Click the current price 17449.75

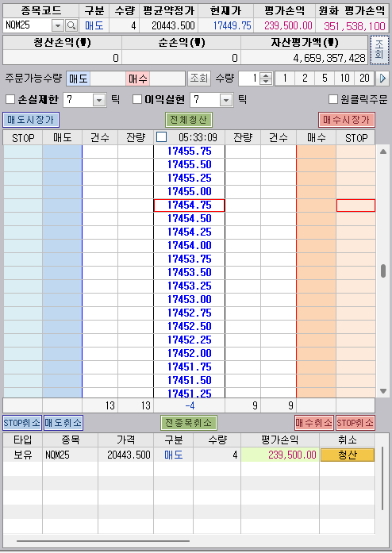coord(233,25)
